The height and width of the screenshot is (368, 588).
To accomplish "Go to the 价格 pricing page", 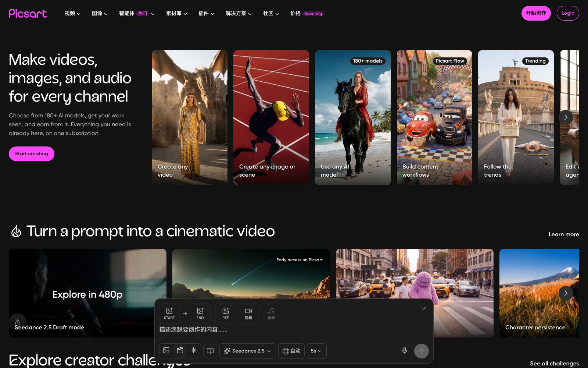I will [307, 14].
